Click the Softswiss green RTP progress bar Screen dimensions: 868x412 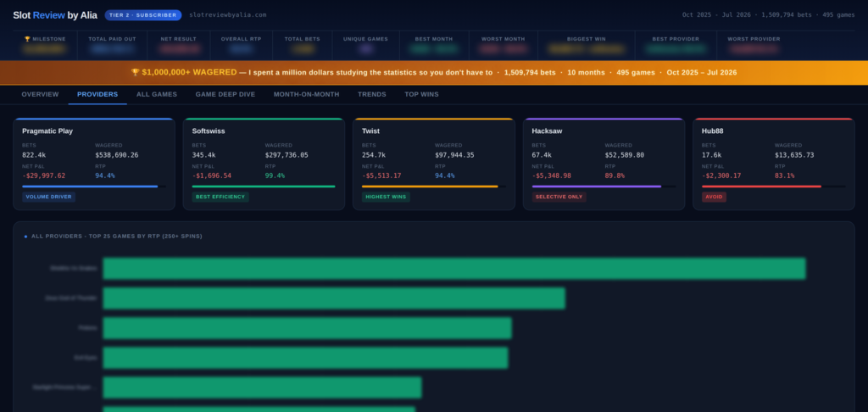(264, 187)
